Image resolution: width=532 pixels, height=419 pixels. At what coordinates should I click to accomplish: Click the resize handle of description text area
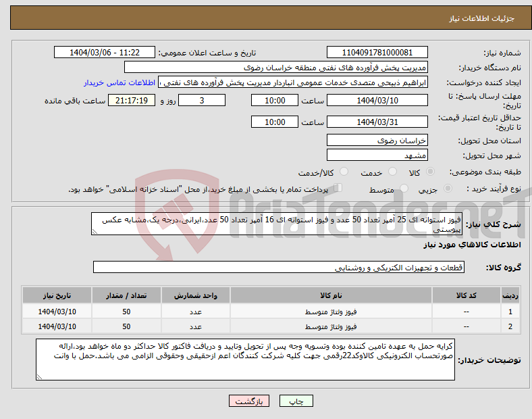[x=95, y=232]
